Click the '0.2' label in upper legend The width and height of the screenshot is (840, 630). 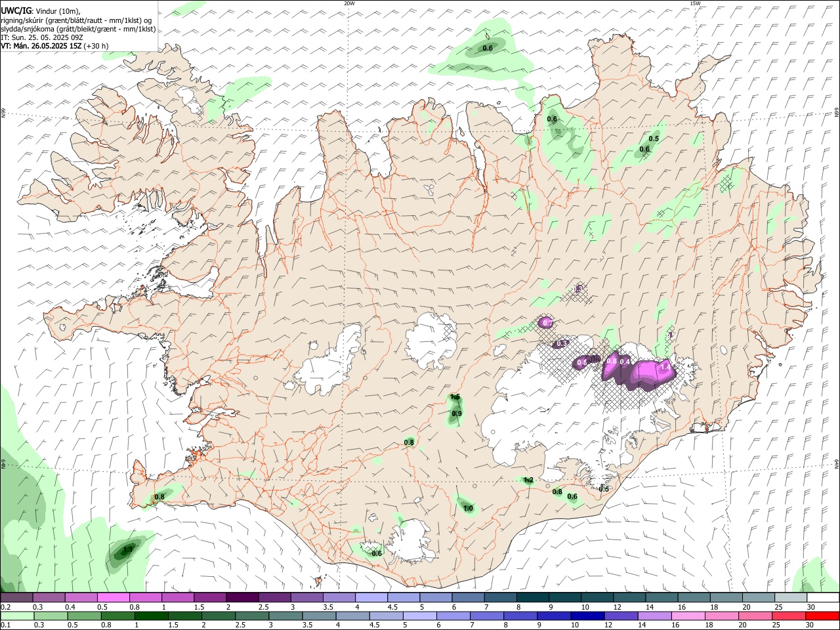pyautogui.click(x=6, y=607)
